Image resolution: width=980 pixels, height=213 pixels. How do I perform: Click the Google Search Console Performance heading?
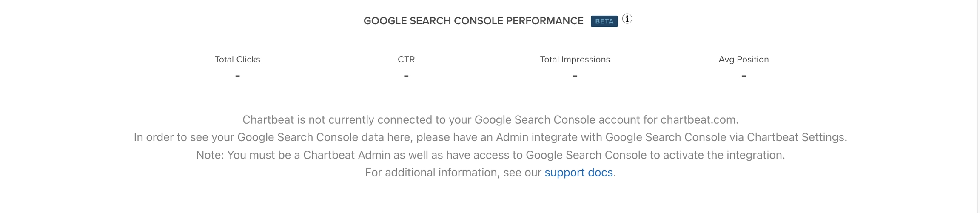point(473,21)
